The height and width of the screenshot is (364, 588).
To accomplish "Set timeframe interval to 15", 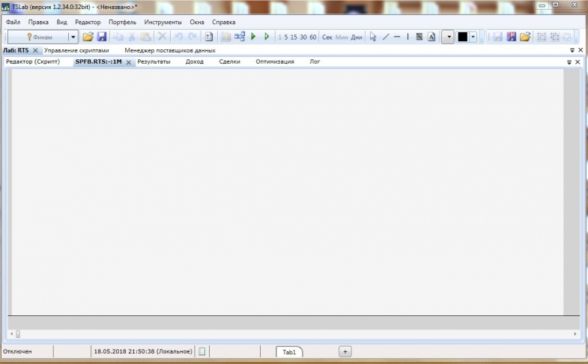I will (294, 37).
